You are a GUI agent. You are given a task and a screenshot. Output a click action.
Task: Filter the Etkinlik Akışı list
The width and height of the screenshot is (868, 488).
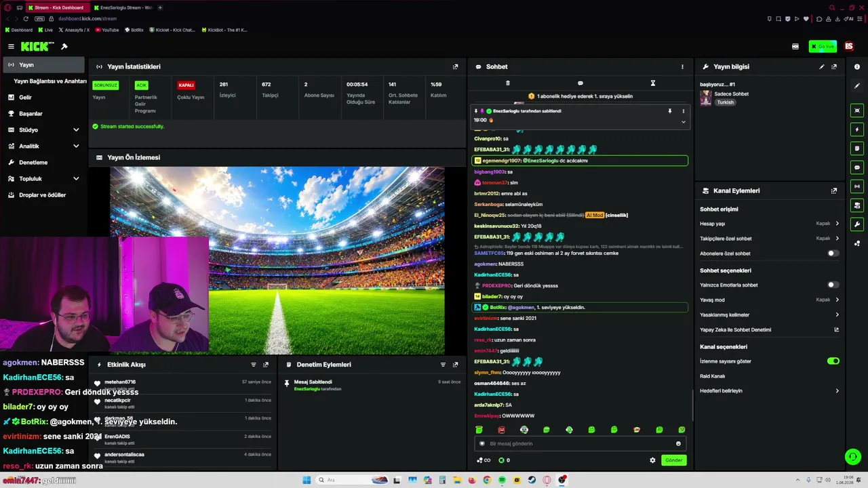pos(254,365)
